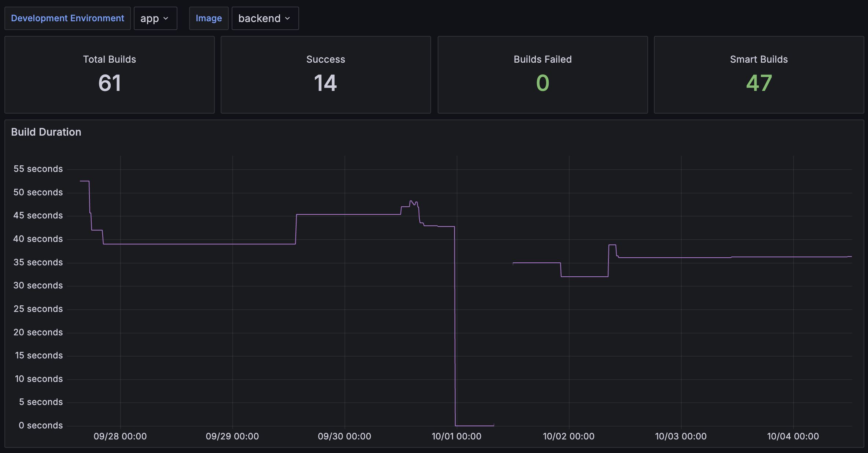868x453 pixels.
Task: Open the Build Duration panel title menu
Action: click(46, 132)
